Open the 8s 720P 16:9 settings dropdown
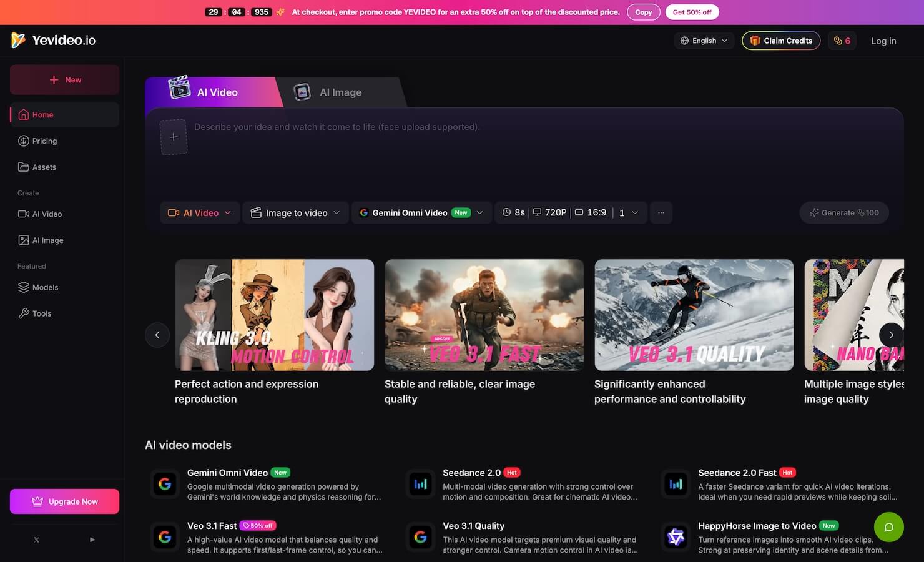This screenshot has height=562, width=924. tap(571, 213)
